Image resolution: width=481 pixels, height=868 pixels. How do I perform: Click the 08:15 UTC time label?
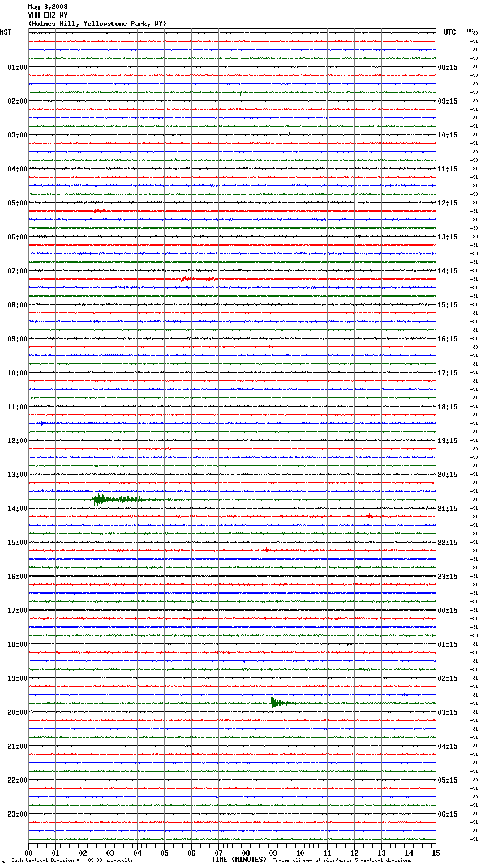[x=448, y=67]
